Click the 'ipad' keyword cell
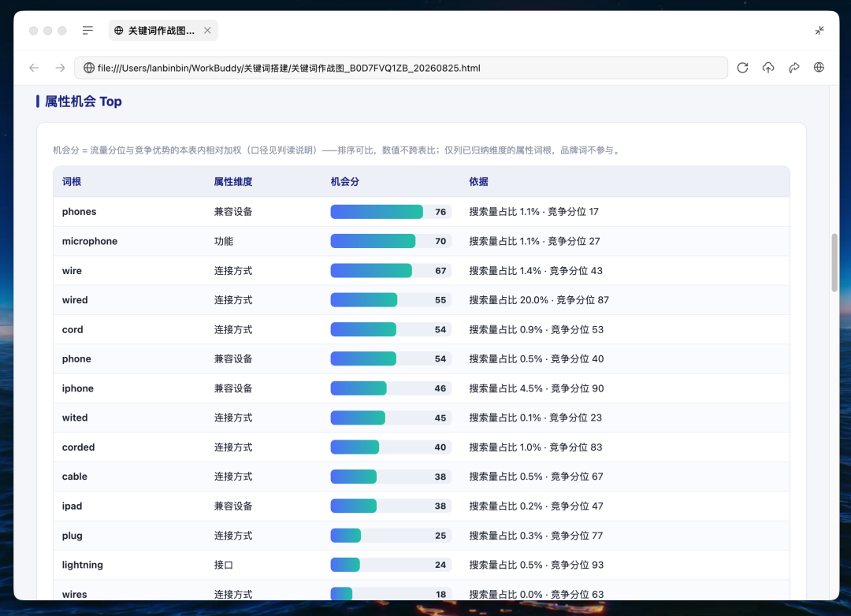The width and height of the screenshot is (851, 616). click(x=72, y=506)
